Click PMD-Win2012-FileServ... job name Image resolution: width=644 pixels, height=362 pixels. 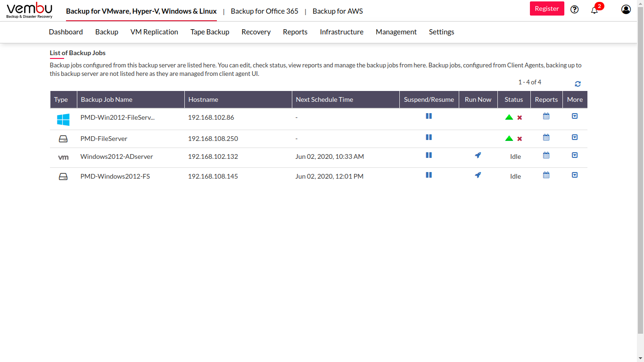117,117
